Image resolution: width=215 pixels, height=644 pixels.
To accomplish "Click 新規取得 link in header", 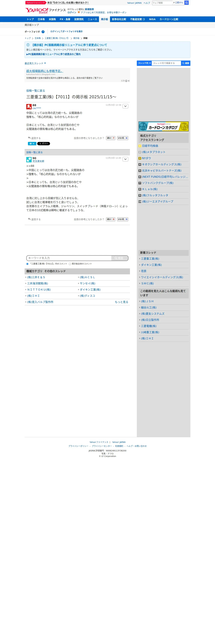I will point(89,9).
